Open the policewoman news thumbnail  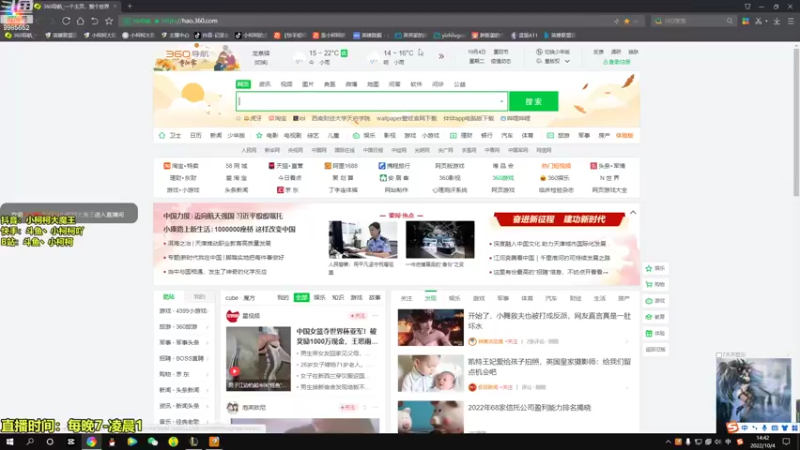pyautogui.click(x=363, y=240)
